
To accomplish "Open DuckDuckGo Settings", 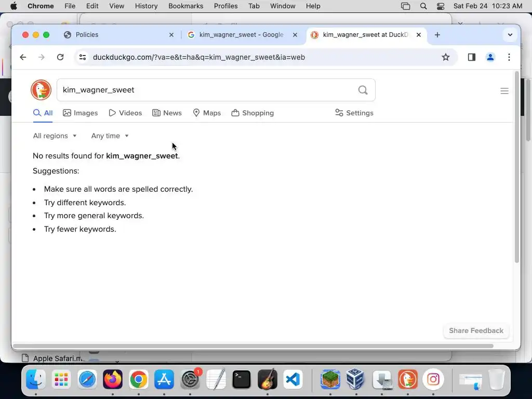I will [x=354, y=113].
